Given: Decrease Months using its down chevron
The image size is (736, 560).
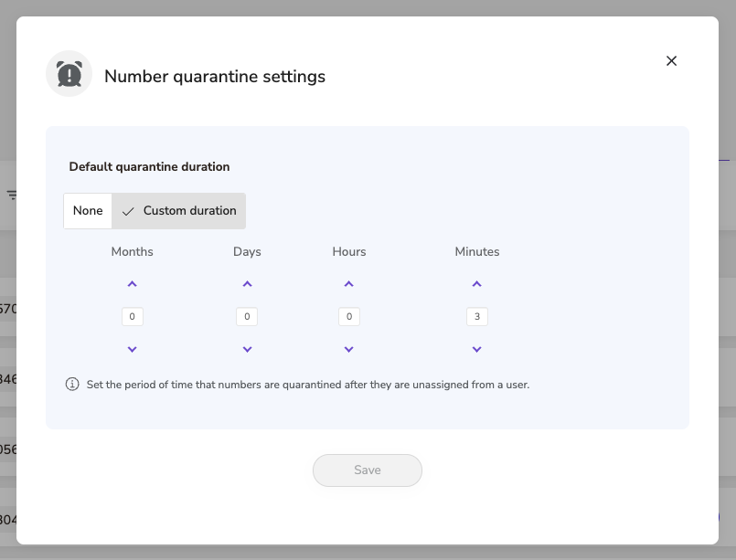Looking at the screenshot, I should click(x=132, y=349).
